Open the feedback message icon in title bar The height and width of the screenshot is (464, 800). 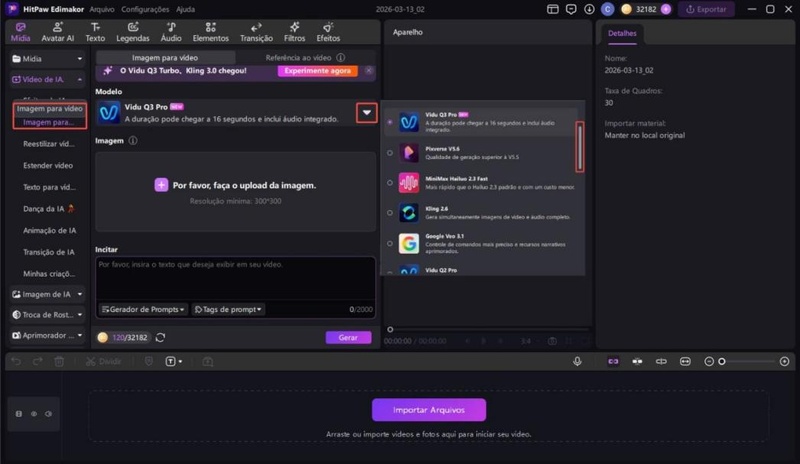pos(571,9)
